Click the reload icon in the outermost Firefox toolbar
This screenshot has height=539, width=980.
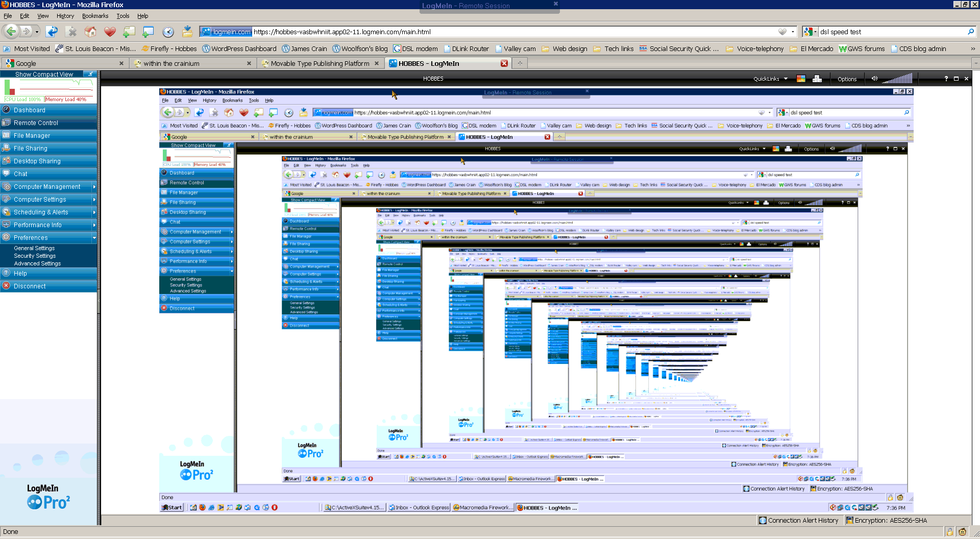click(x=52, y=32)
